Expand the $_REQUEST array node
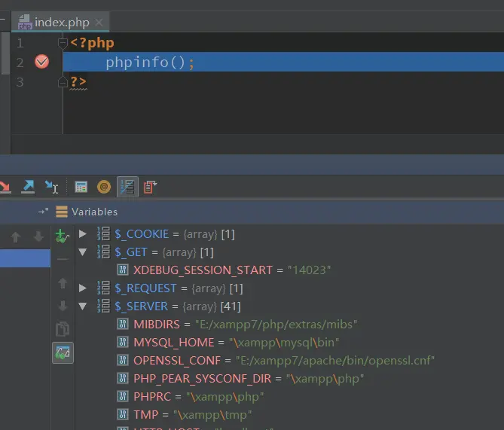504x430 pixels. click(x=83, y=288)
